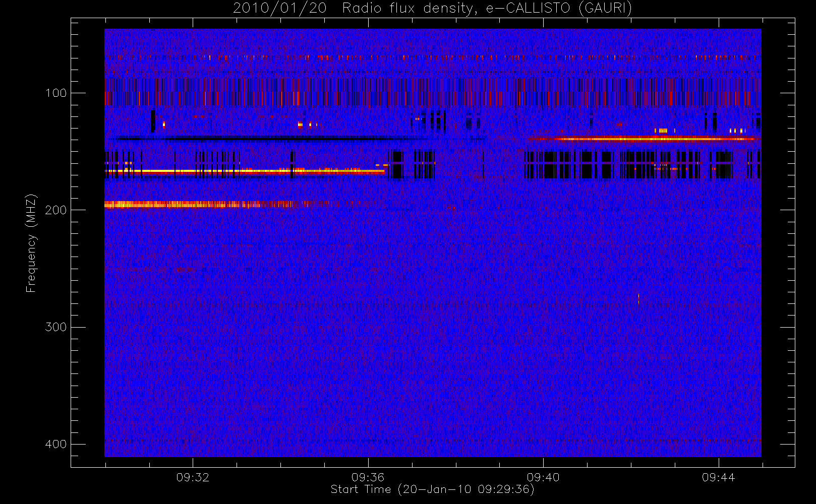Click the plot title "Radio flux density, e-CALLISTO (GAURI)"

(x=487, y=9)
